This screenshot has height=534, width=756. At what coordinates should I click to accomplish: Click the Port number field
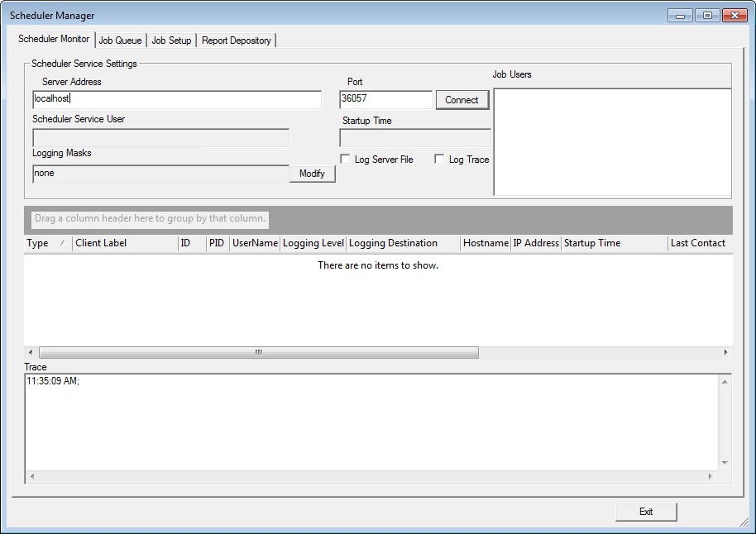[385, 99]
